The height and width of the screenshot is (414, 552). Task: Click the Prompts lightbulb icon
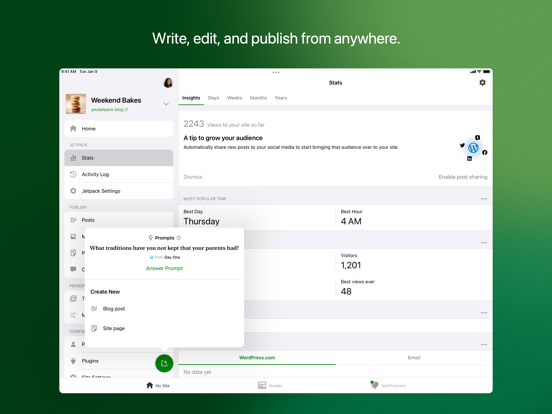pyautogui.click(x=150, y=238)
